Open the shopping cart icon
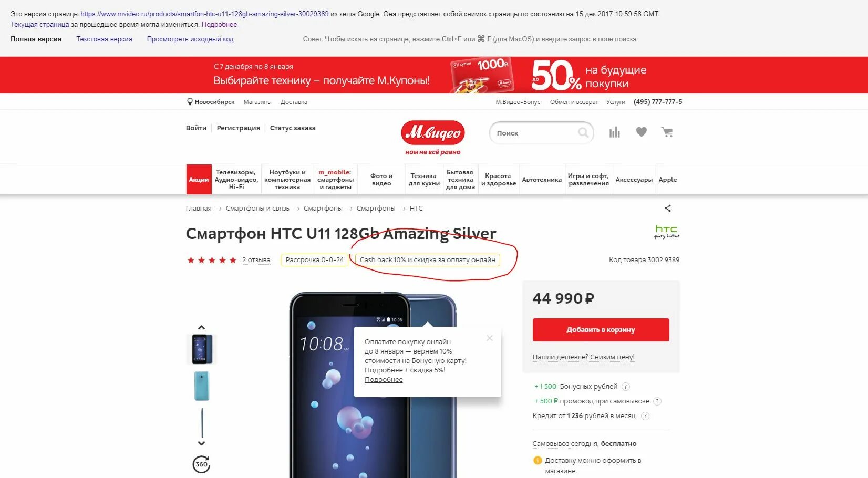 pos(667,132)
